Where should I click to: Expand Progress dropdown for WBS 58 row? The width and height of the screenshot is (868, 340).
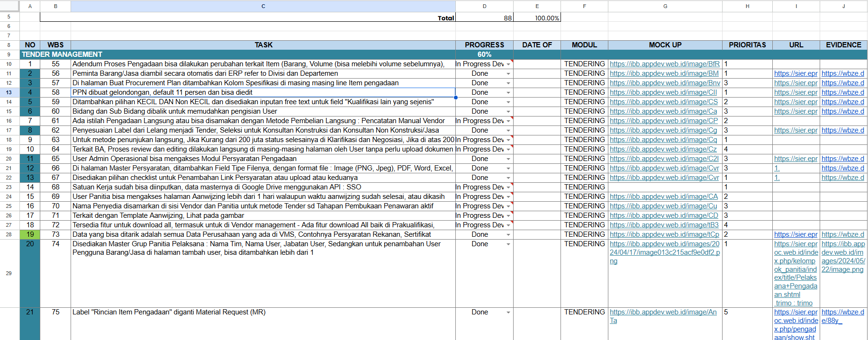(x=508, y=92)
